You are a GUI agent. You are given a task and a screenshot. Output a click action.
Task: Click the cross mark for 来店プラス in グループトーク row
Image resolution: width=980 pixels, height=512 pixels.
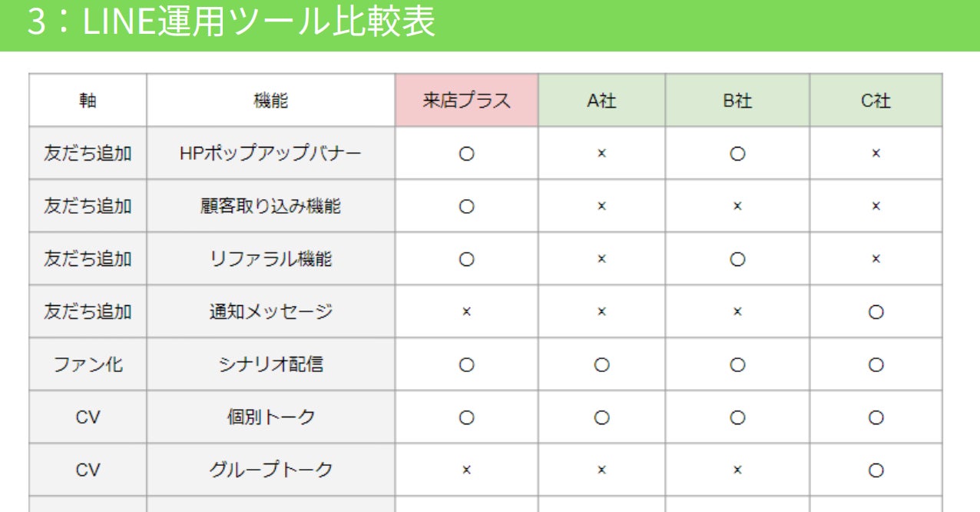coord(466,470)
